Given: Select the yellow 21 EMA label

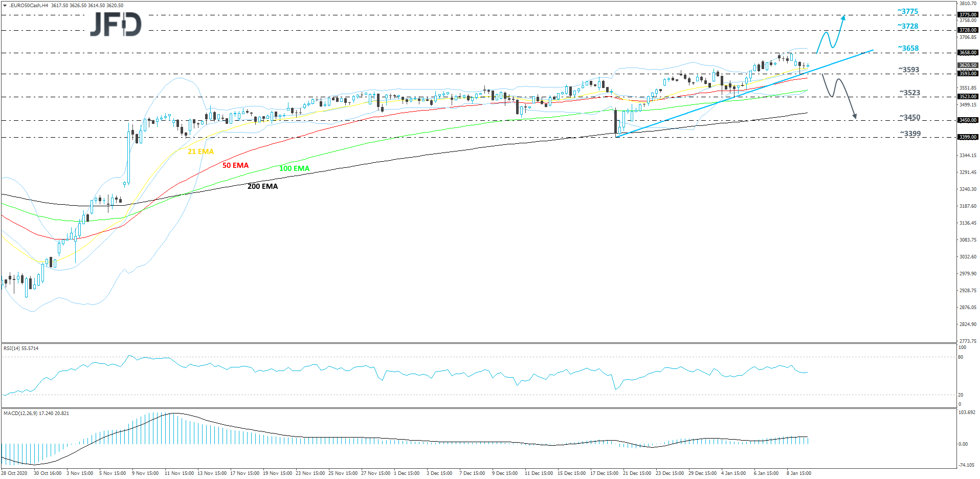Looking at the screenshot, I should 201,151.
